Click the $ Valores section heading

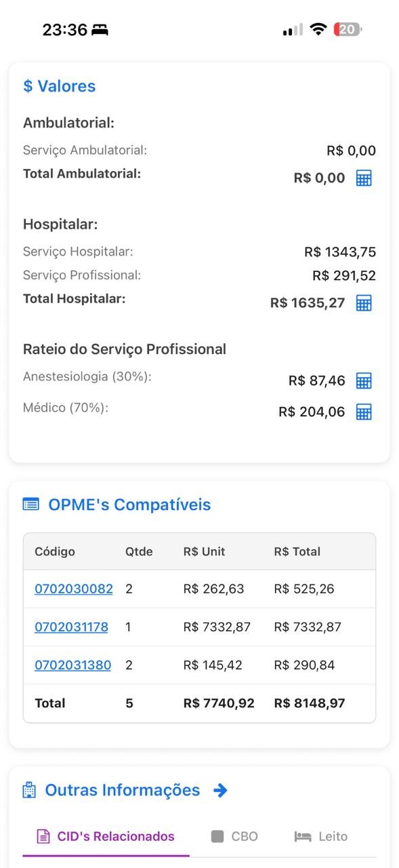point(60,86)
